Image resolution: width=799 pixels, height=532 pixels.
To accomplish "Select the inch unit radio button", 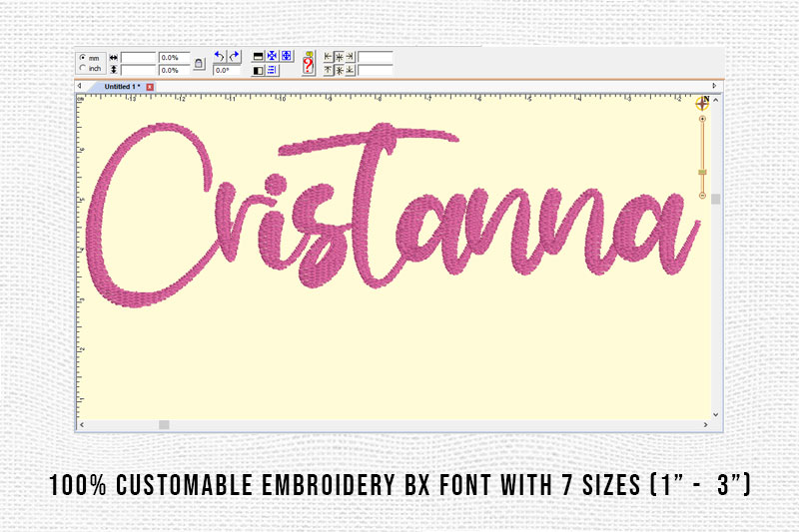I will coord(83,68).
